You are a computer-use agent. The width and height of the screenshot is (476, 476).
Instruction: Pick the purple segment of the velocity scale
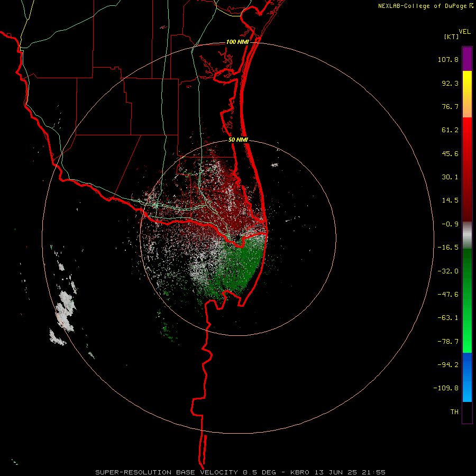pos(467,59)
